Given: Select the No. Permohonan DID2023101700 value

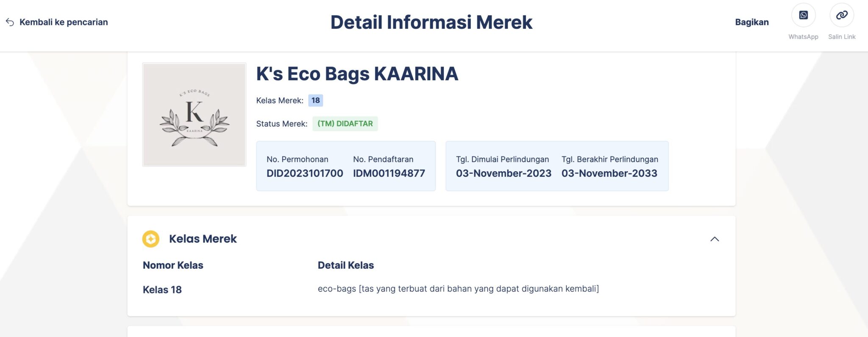Looking at the screenshot, I should (x=304, y=173).
